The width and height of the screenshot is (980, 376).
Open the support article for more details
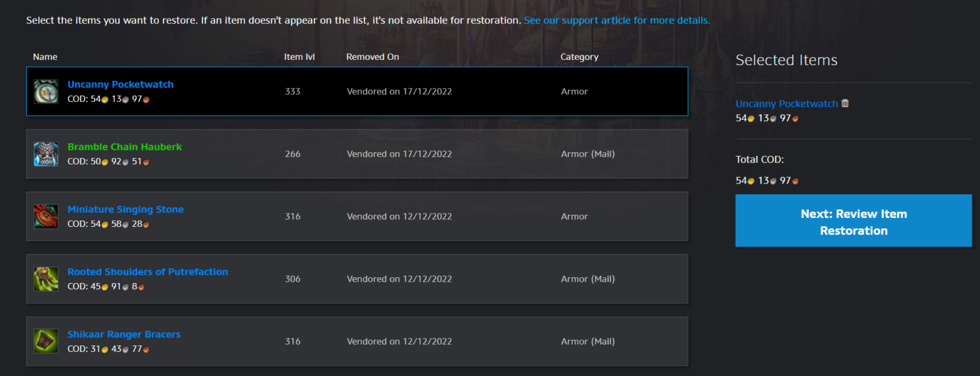(x=616, y=20)
